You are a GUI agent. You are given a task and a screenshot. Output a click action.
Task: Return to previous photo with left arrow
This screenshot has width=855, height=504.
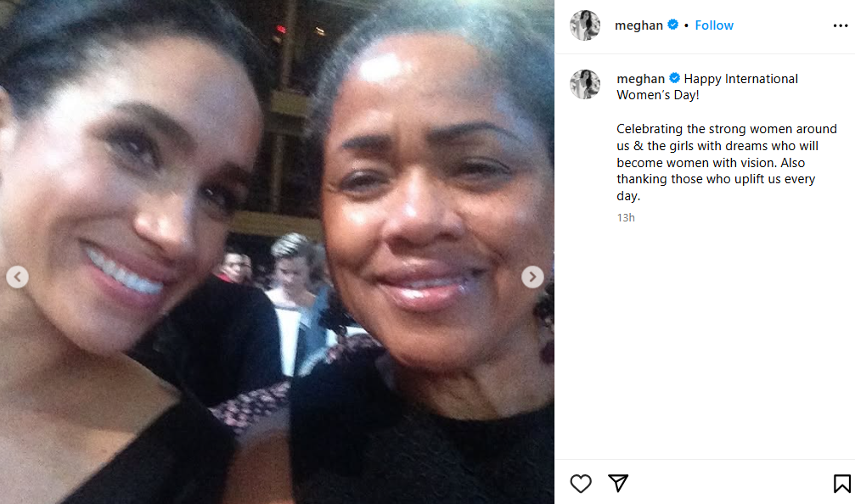coord(17,277)
